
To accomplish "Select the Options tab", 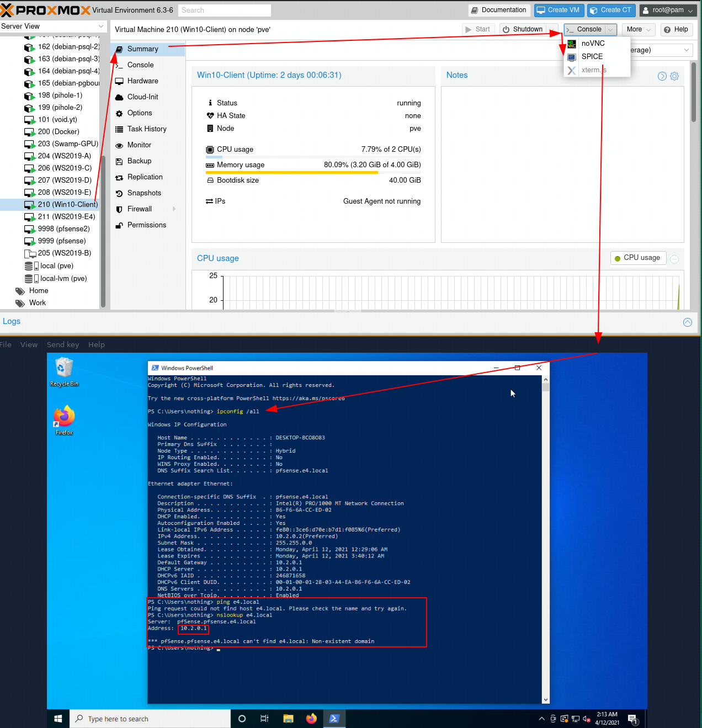I will pos(148,113).
